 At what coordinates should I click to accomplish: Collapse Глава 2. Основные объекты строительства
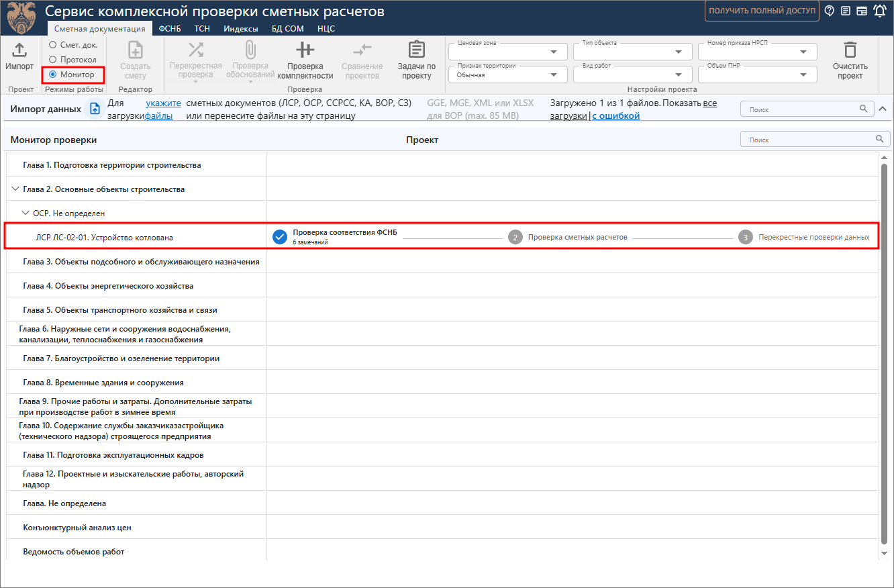[15, 189]
